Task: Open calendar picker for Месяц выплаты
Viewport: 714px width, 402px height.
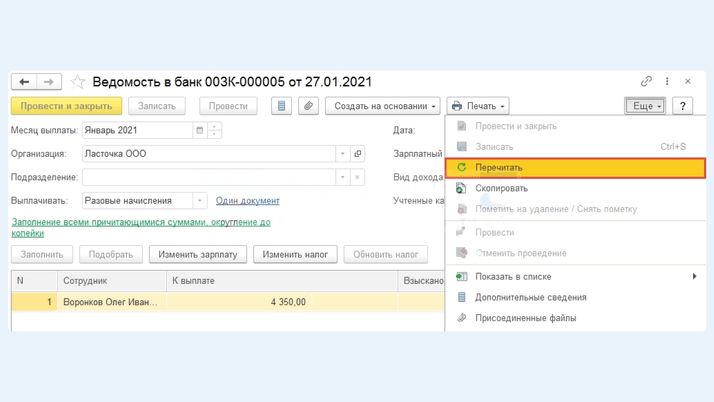Action: tap(199, 130)
